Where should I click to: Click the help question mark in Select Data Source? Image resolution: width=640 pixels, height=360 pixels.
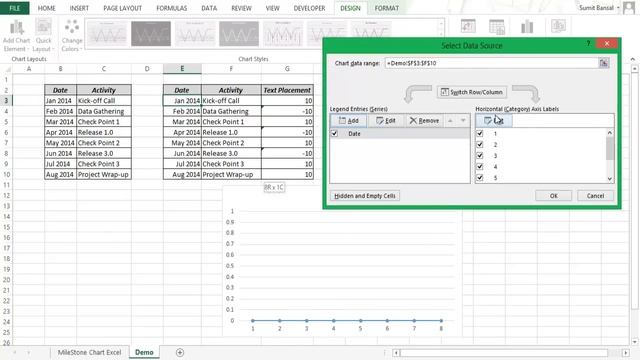(588, 43)
